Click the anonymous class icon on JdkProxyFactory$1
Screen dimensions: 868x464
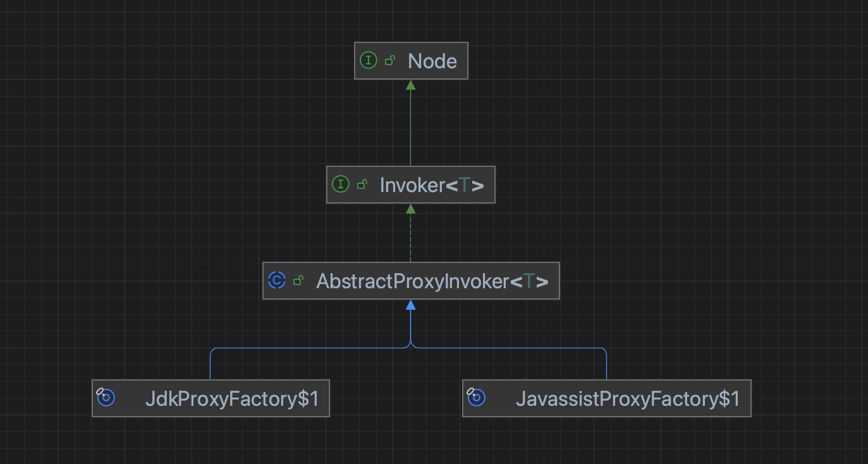pos(106,398)
